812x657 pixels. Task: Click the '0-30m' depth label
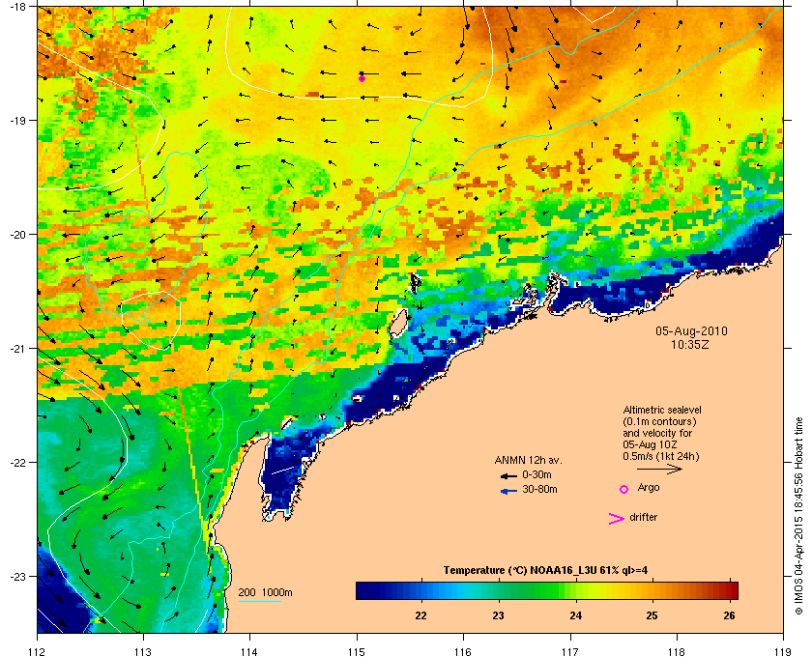[x=536, y=474]
